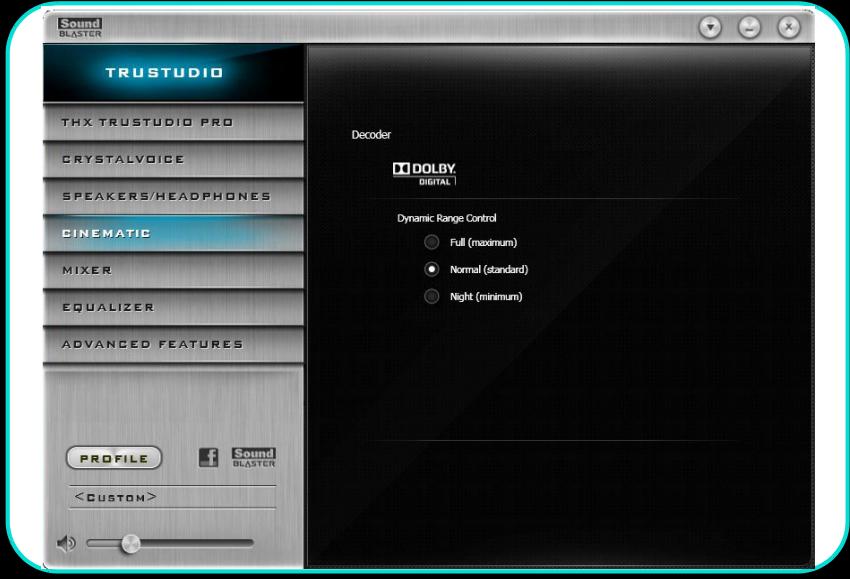Screen dimensions: 850x579
Task: Mute audio with the speaker icon
Action: point(66,543)
